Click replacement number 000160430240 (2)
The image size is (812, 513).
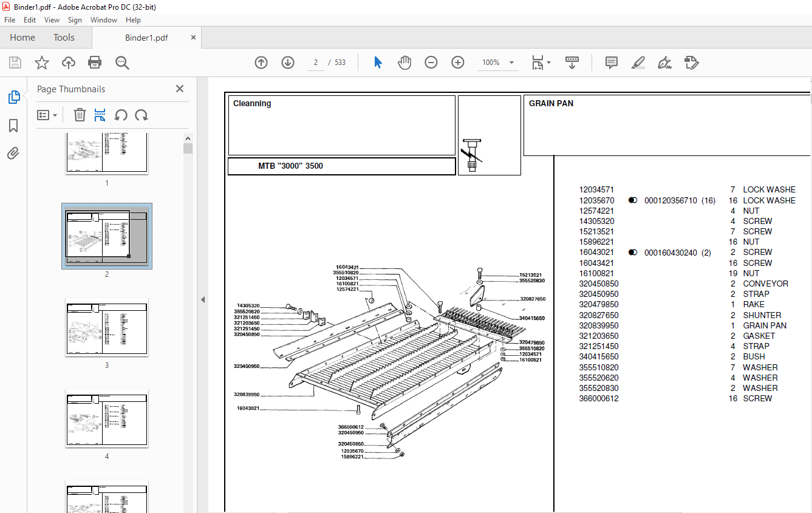[677, 253]
